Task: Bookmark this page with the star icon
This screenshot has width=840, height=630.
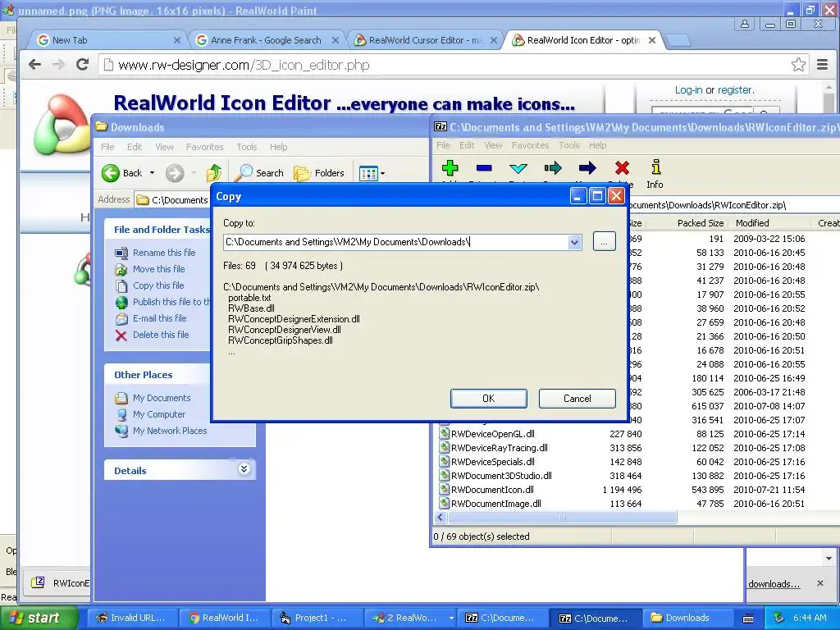Action: [798, 65]
